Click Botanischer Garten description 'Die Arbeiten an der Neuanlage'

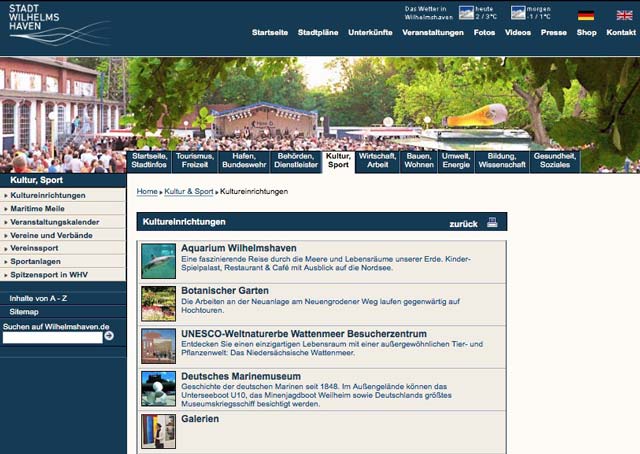click(x=320, y=306)
